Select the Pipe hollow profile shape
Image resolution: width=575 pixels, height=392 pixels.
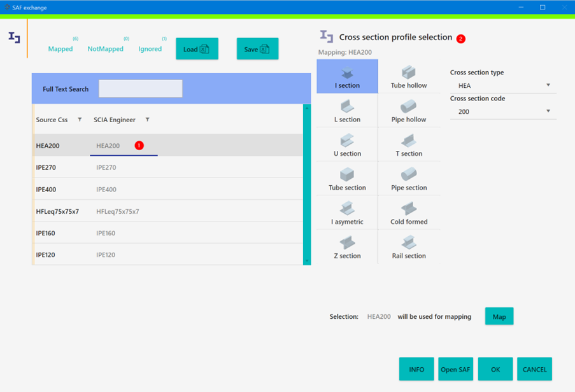pyautogui.click(x=408, y=110)
